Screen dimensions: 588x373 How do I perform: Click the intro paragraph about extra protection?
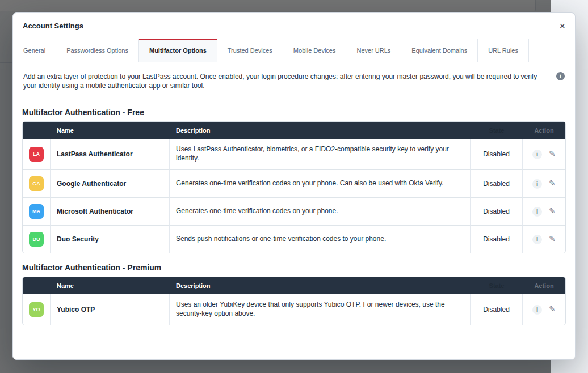(280, 81)
